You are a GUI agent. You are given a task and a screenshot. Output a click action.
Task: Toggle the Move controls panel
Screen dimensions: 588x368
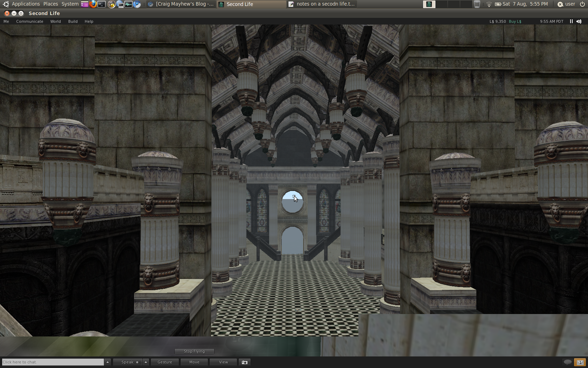(194, 362)
